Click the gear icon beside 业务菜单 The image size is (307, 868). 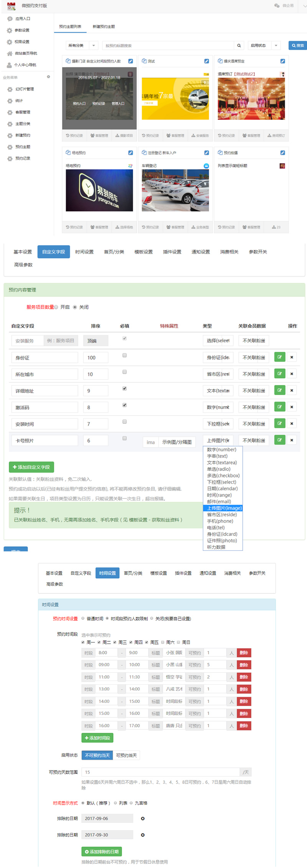click(x=48, y=77)
